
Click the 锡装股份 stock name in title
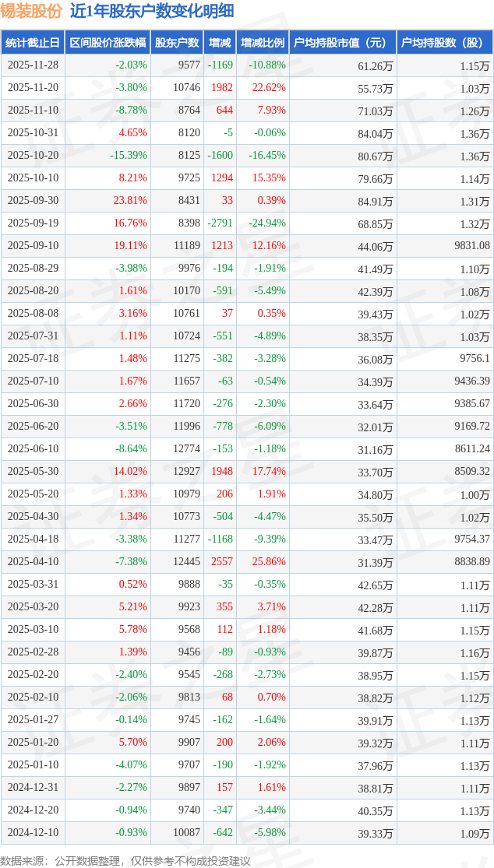pyautogui.click(x=31, y=11)
